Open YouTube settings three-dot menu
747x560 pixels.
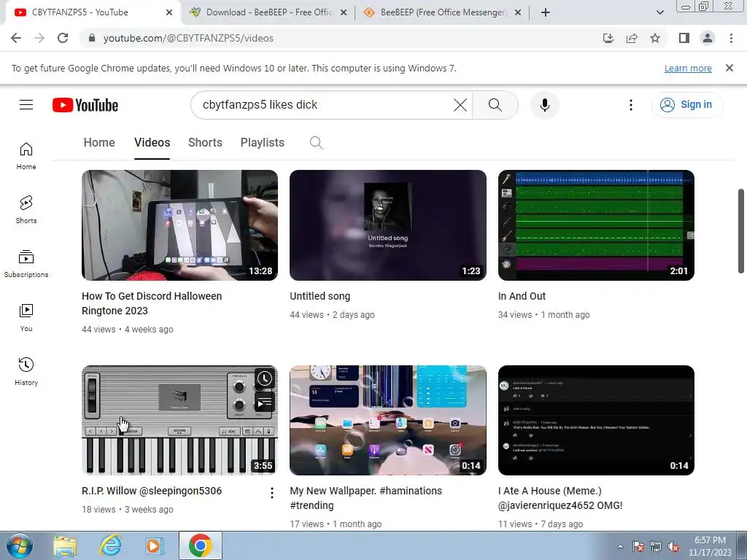(631, 105)
